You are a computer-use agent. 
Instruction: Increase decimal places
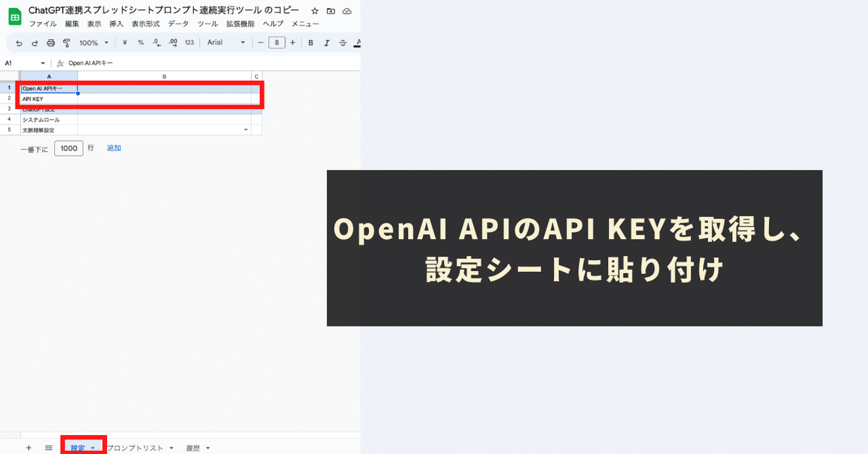click(x=173, y=43)
